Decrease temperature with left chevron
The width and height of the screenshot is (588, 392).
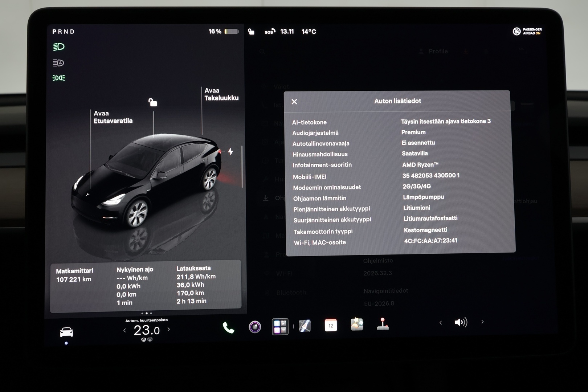pyautogui.click(x=124, y=330)
